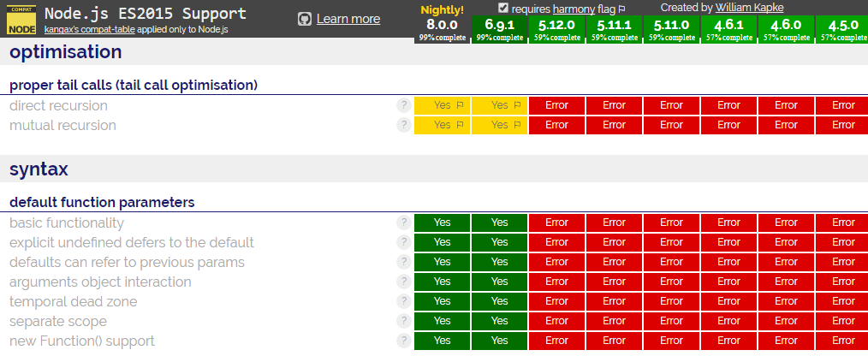
Task: Click red Error cell for direct recursion 5.12.0
Action: 557,105
